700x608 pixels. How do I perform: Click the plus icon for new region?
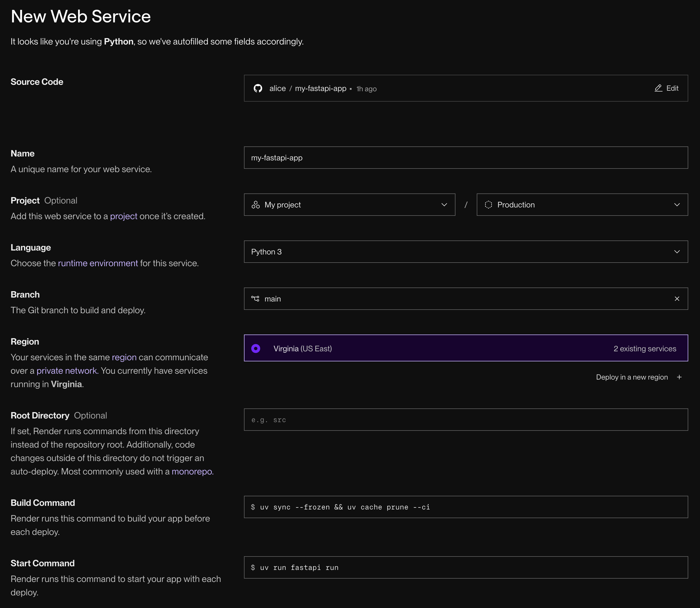[x=679, y=377]
